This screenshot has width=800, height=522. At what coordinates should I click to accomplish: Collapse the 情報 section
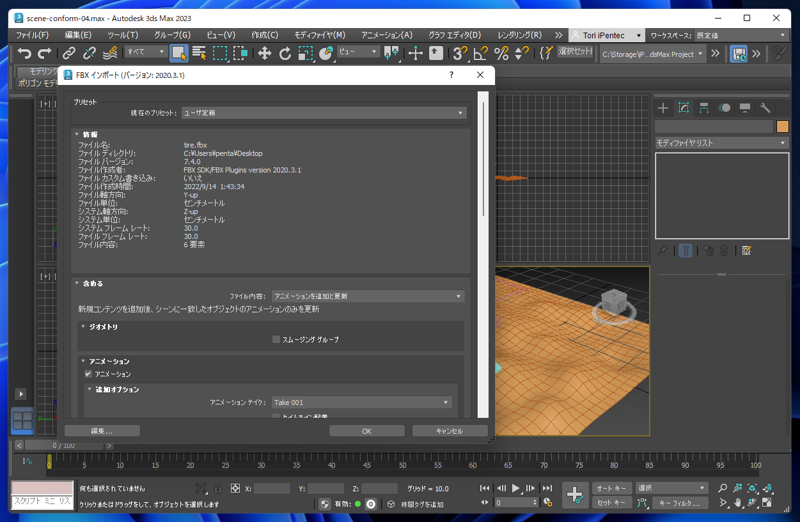pyautogui.click(x=77, y=134)
